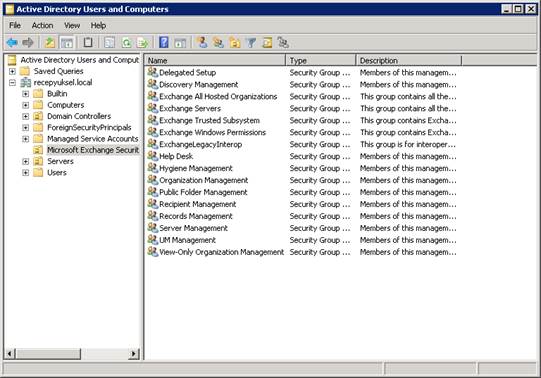Select the Servers tree item
The image size is (541, 378).
[x=60, y=161]
